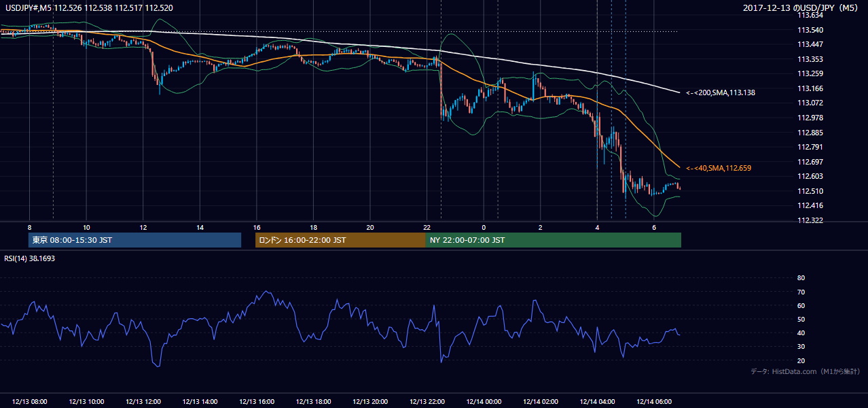This screenshot has width=868, height=408.
Task: Click the 2017-12-13 のUSD/JPY (M5) title
Action: coord(801,7)
